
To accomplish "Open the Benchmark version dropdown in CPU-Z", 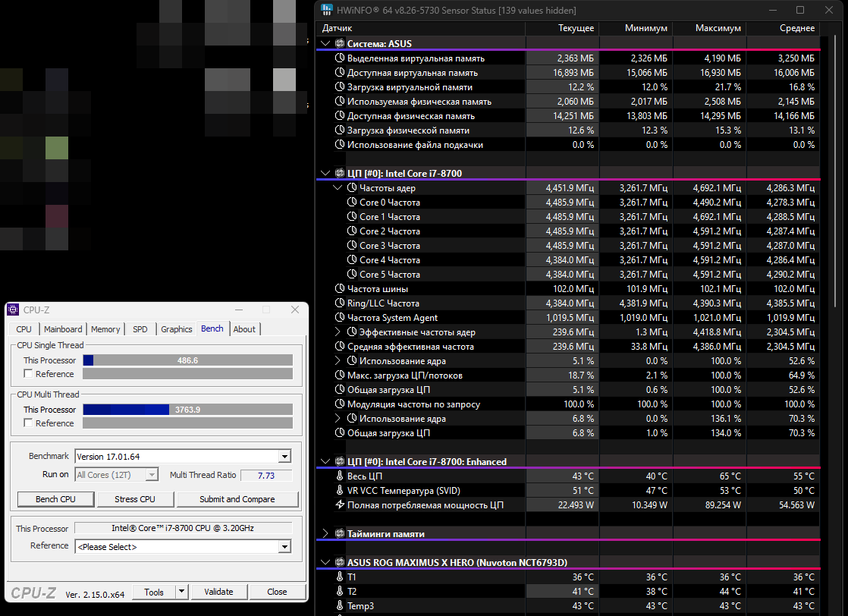I will 285,457.
